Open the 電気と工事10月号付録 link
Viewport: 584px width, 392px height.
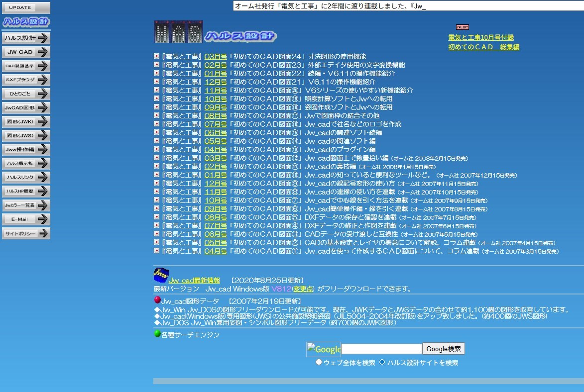[481, 38]
